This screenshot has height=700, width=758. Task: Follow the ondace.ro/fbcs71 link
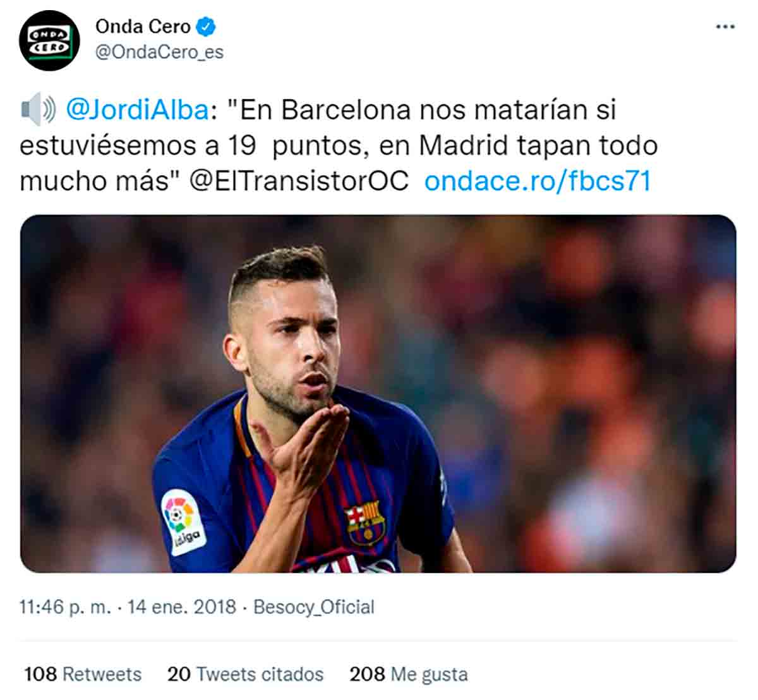point(538,181)
